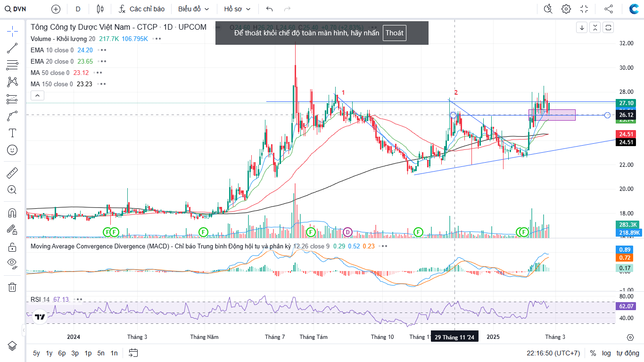This screenshot has height=362, width=644.
Task: Select the Text annotation tool
Action: pos(12,133)
